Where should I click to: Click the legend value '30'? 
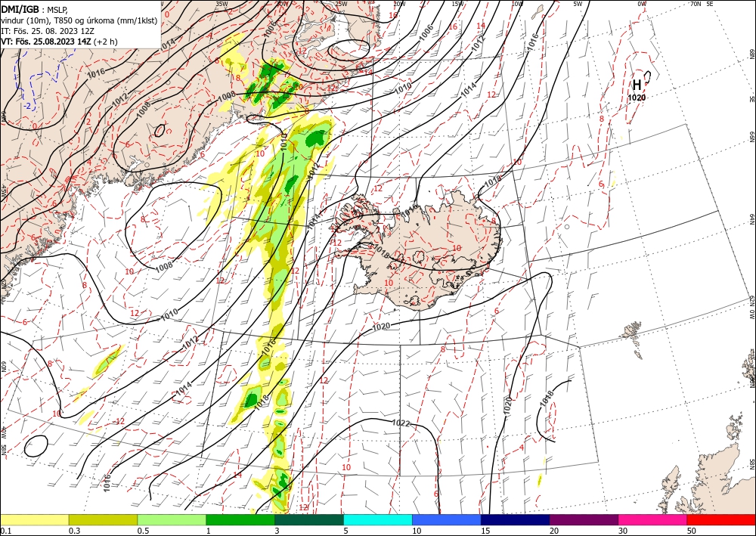(x=623, y=531)
